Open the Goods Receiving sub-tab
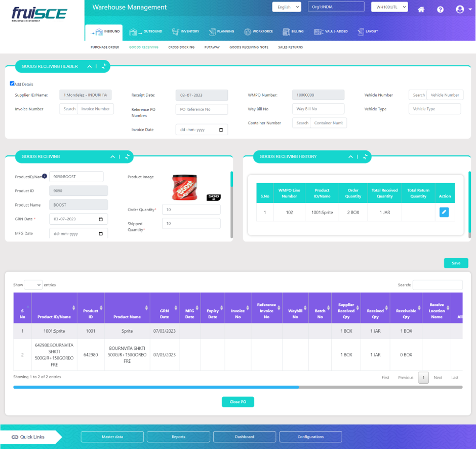Screen dimensions: 476x449 point(144,47)
